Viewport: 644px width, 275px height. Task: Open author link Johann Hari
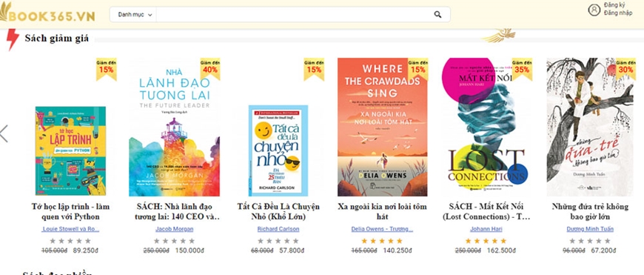486,229
